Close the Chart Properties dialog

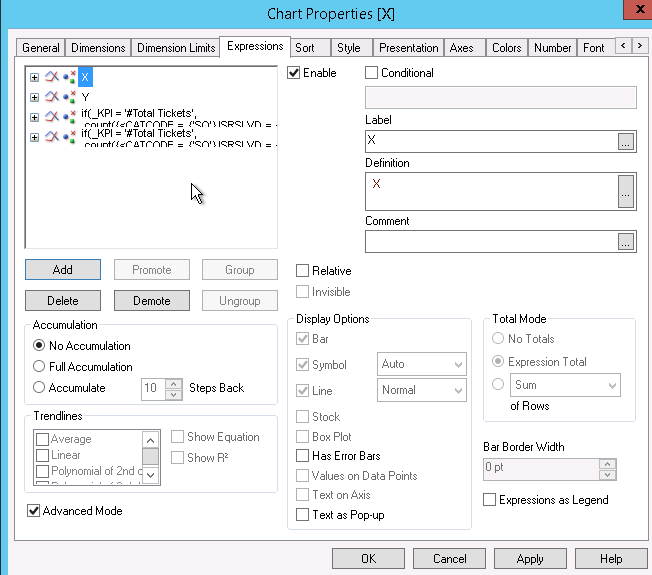tap(639, 9)
